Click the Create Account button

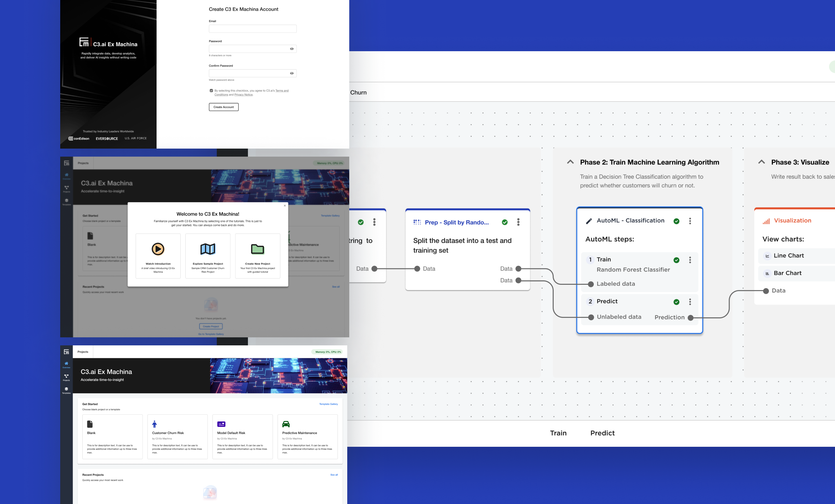pos(224,107)
